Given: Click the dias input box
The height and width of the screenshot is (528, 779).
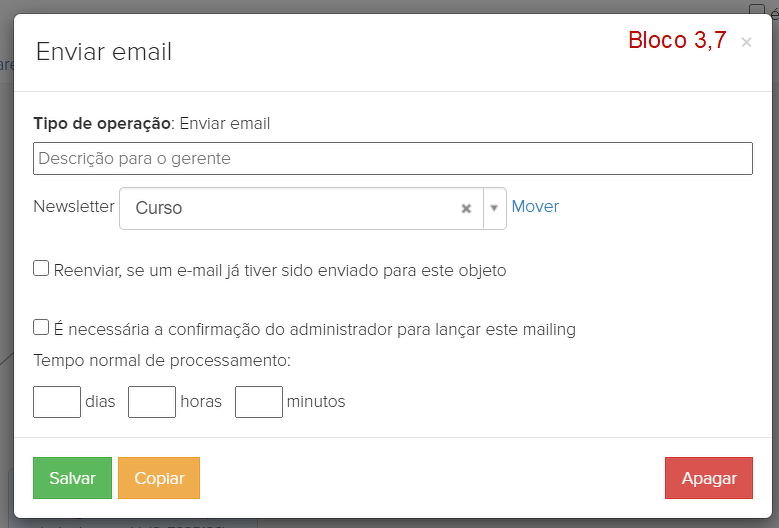Looking at the screenshot, I should coord(57,402).
